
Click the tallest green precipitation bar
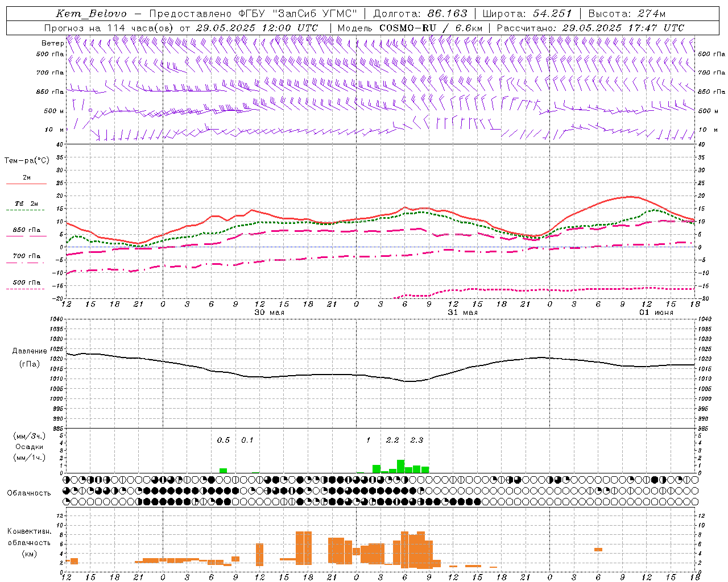point(400,466)
